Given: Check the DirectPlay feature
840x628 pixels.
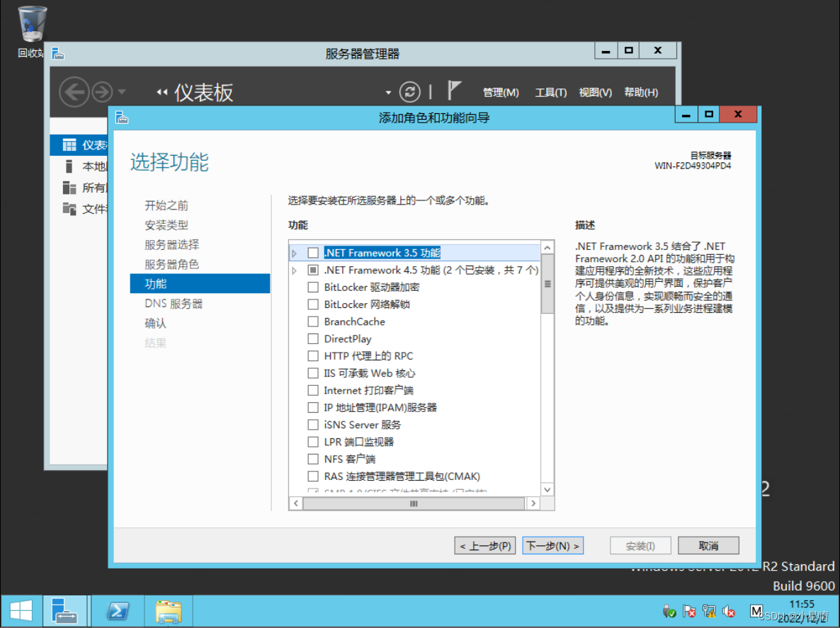Looking at the screenshot, I should click(313, 338).
